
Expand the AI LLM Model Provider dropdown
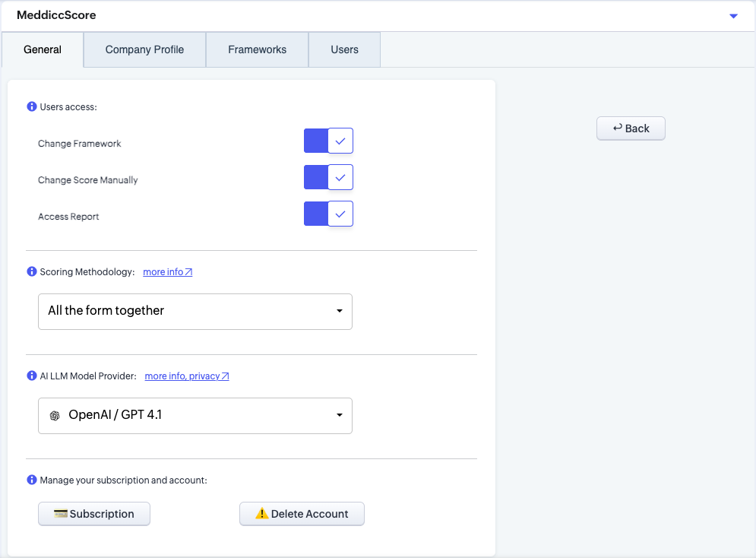(195, 416)
